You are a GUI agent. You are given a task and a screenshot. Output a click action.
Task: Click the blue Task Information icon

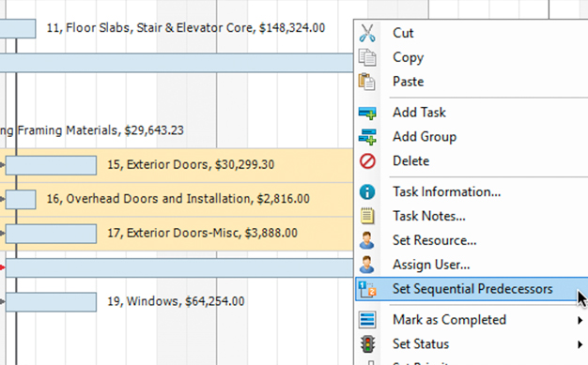[x=367, y=191]
